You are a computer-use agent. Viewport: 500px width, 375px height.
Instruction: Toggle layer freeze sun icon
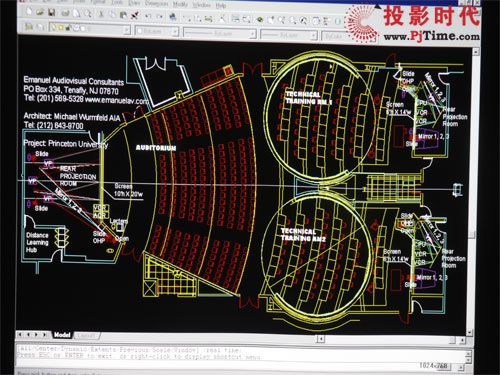coord(61,28)
